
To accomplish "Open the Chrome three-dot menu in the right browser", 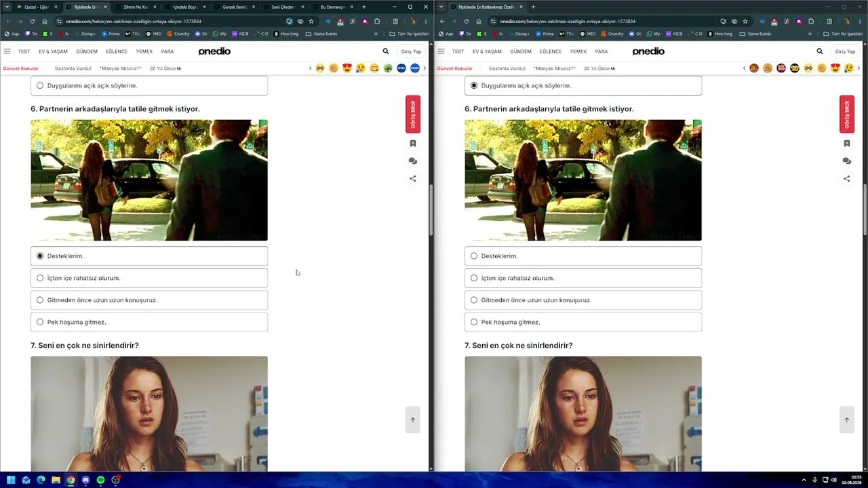I will 860,21.
